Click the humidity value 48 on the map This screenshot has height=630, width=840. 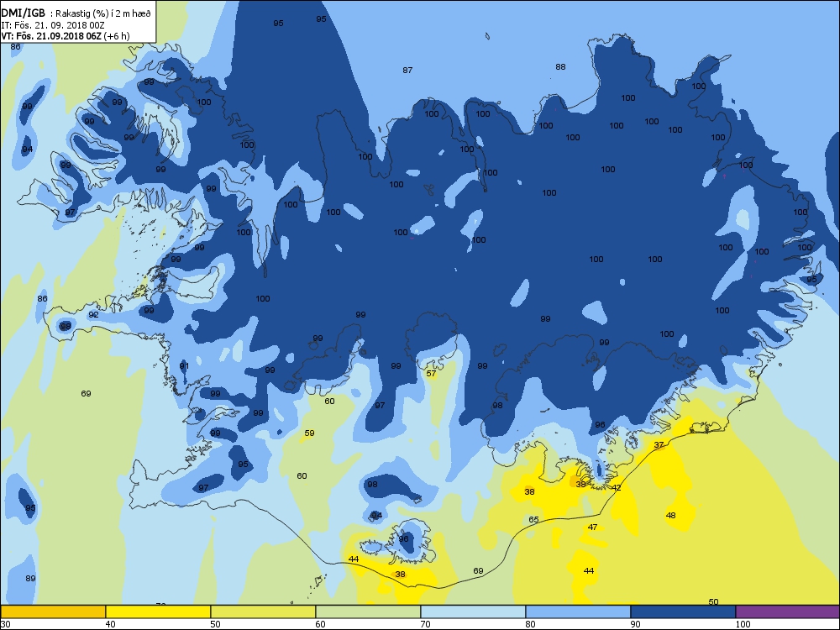(x=670, y=516)
